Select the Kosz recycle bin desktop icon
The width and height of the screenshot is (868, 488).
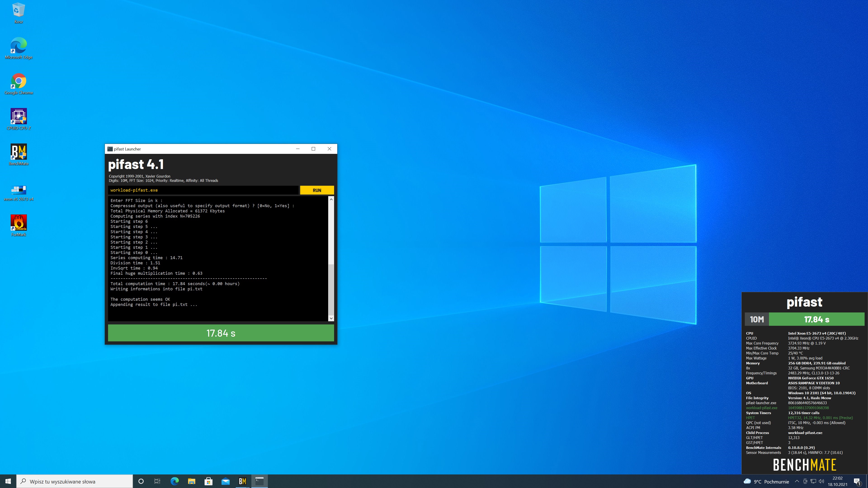19,13
